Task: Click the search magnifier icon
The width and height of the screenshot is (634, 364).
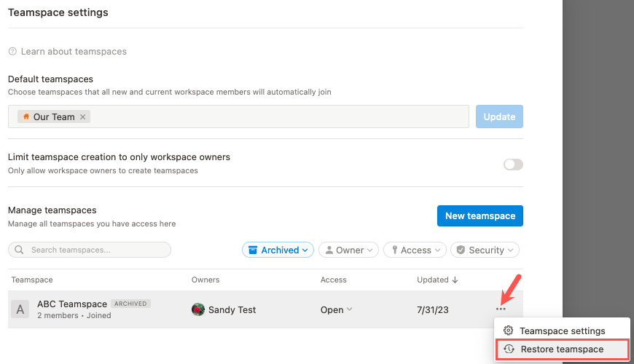Action: pyautogui.click(x=19, y=250)
